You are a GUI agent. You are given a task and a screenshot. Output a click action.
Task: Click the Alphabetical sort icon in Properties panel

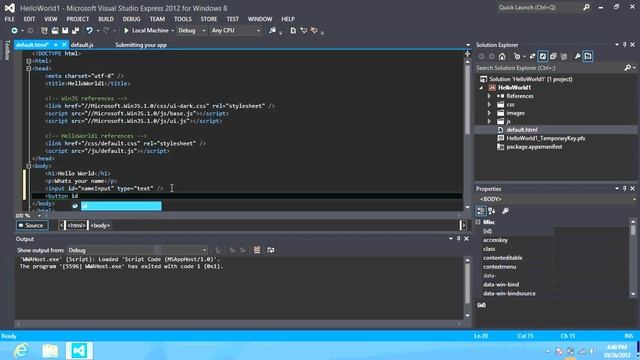[492, 211]
